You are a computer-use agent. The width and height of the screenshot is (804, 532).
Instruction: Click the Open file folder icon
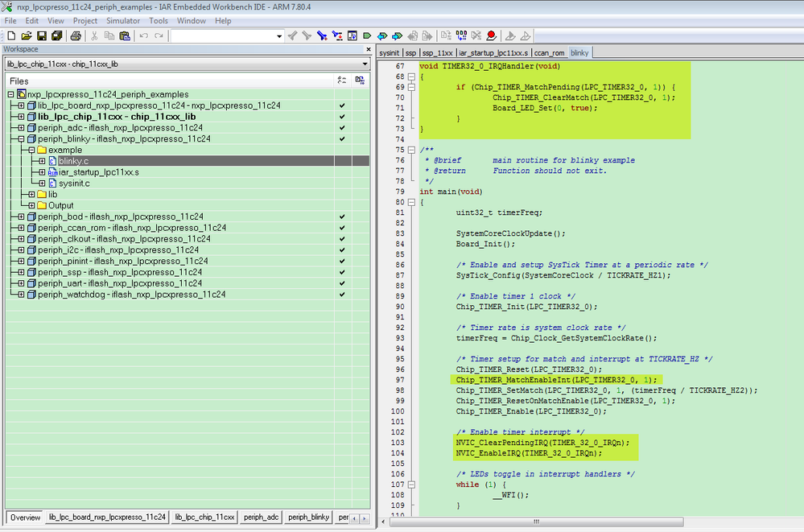(26, 36)
